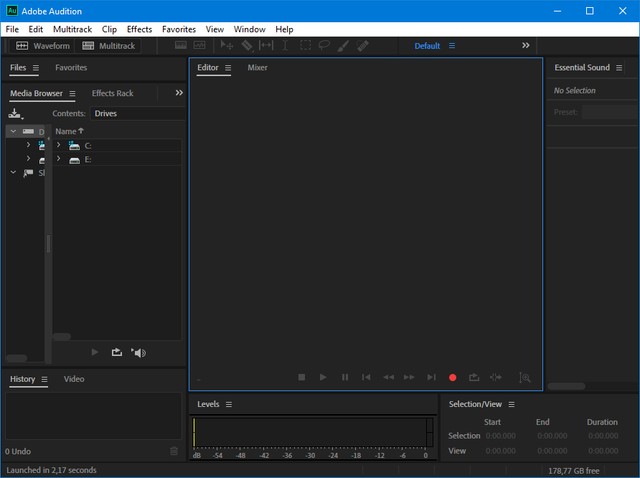Switch to Waveform view
Screen dimensions: 640x478
pos(43,46)
